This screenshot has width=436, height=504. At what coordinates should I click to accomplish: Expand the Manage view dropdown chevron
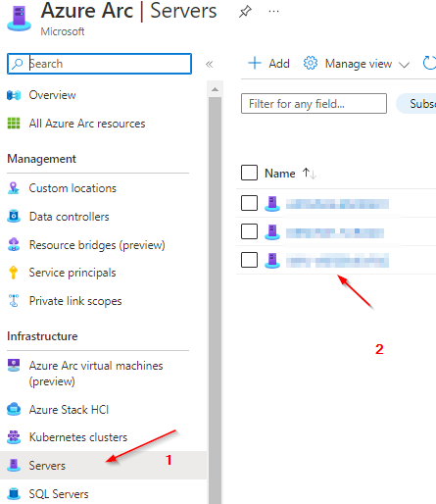[x=404, y=65]
